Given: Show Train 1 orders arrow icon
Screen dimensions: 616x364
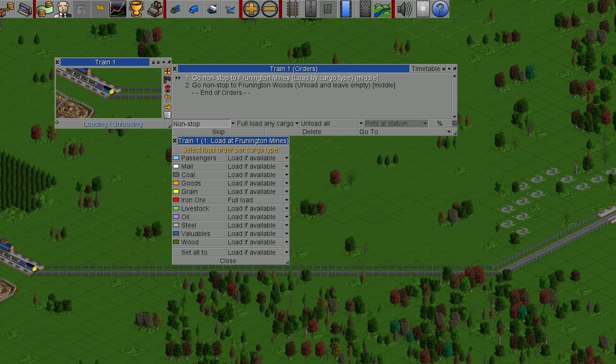Looking at the screenshot, I should [x=167, y=107].
